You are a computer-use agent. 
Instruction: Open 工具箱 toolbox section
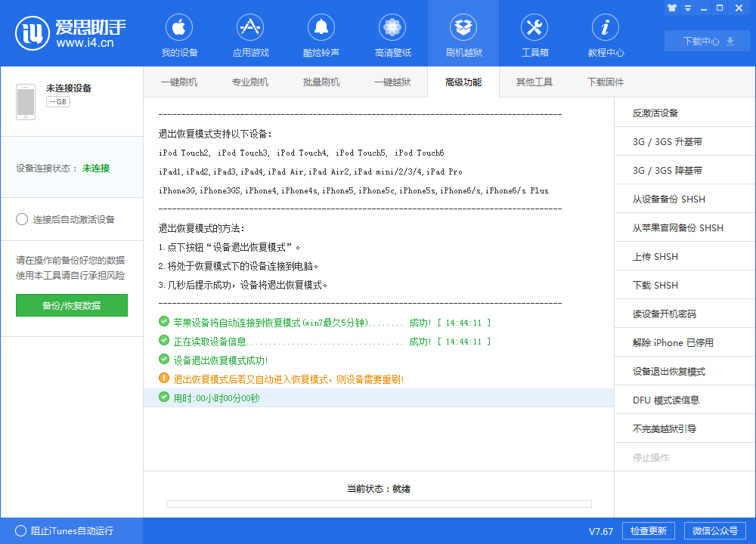(x=534, y=36)
